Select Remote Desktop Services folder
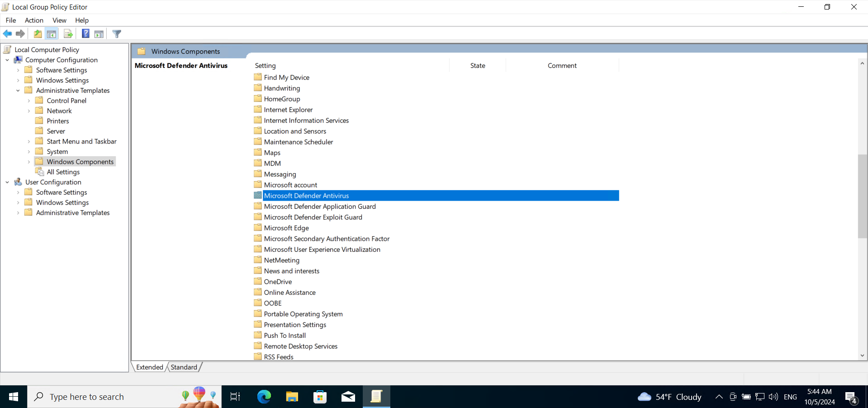Viewport: 868px width, 408px height. click(301, 346)
